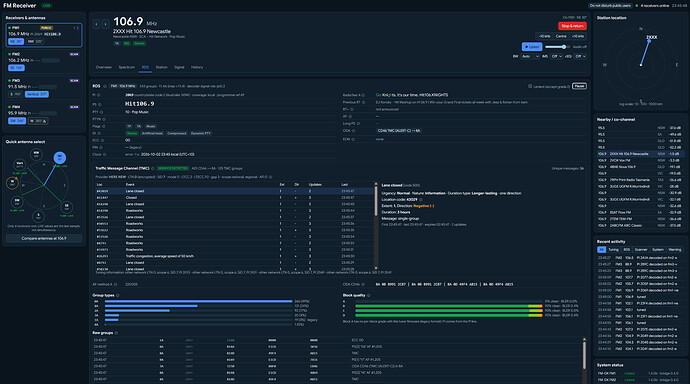
Task: Start audio with the Listen button
Action: 532,47
